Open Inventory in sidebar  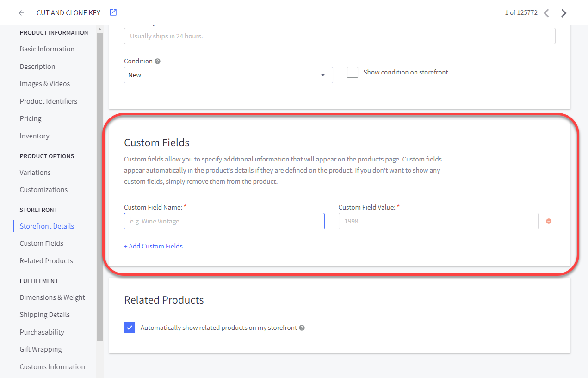tap(35, 136)
